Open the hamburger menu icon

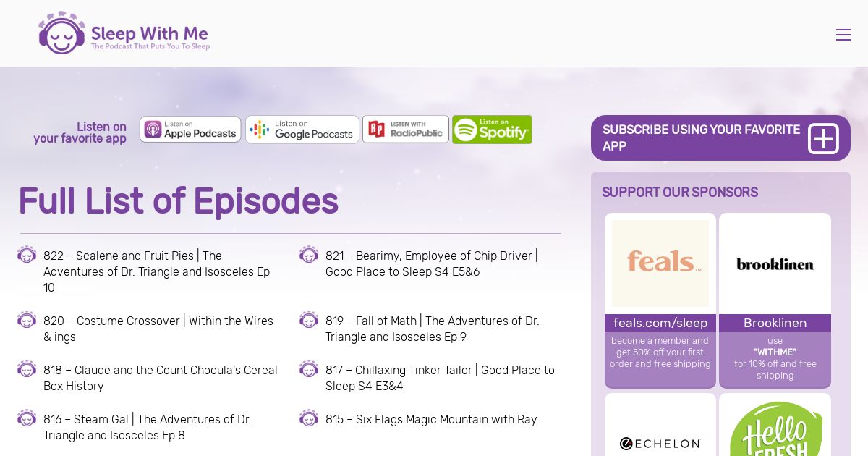click(x=843, y=35)
